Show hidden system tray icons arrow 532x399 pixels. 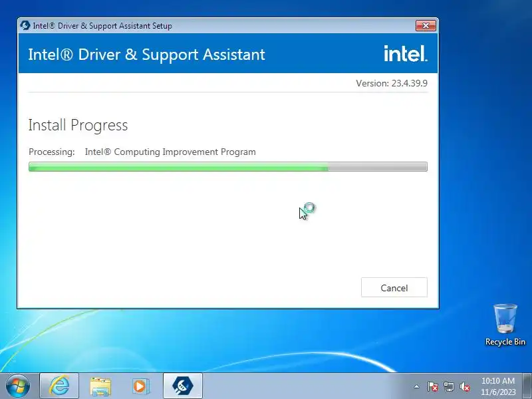(x=416, y=386)
